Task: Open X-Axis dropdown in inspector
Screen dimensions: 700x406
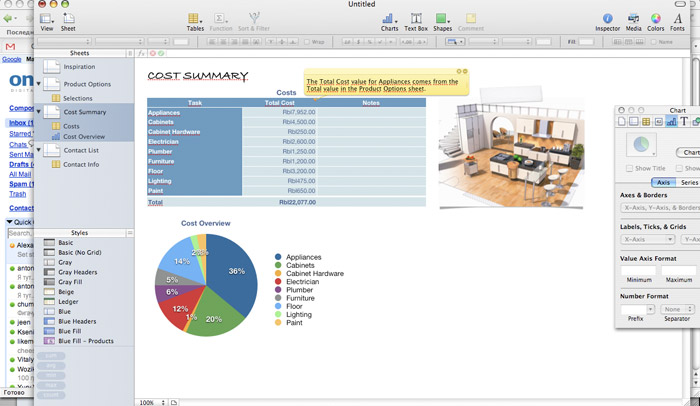Action: [x=647, y=239]
